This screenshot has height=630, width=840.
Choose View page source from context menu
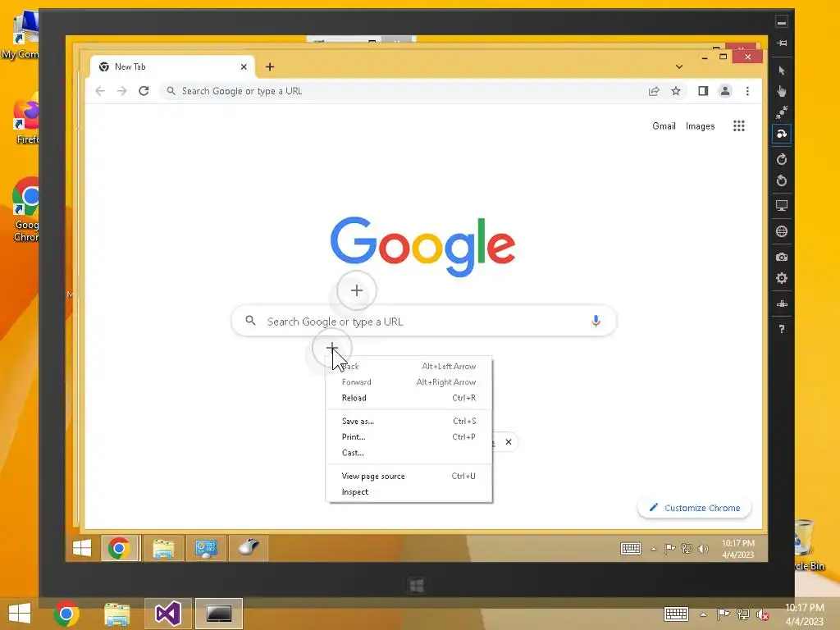point(409,477)
